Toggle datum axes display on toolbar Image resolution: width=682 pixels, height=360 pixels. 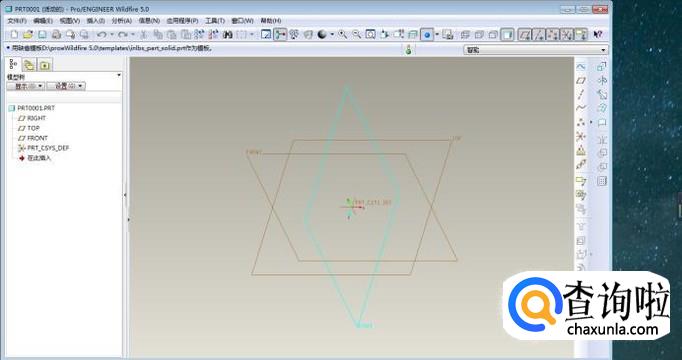tap(539, 34)
